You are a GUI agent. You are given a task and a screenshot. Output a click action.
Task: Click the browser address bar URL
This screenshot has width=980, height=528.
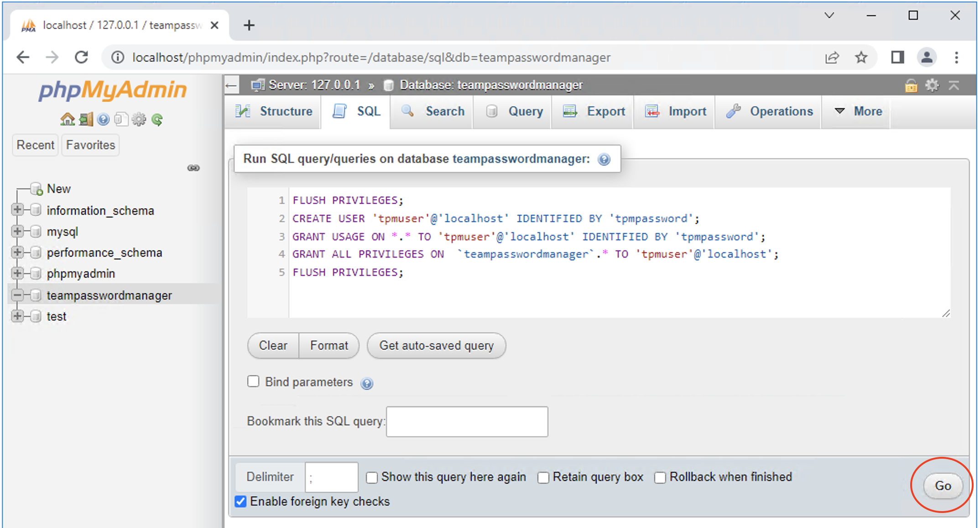click(371, 57)
